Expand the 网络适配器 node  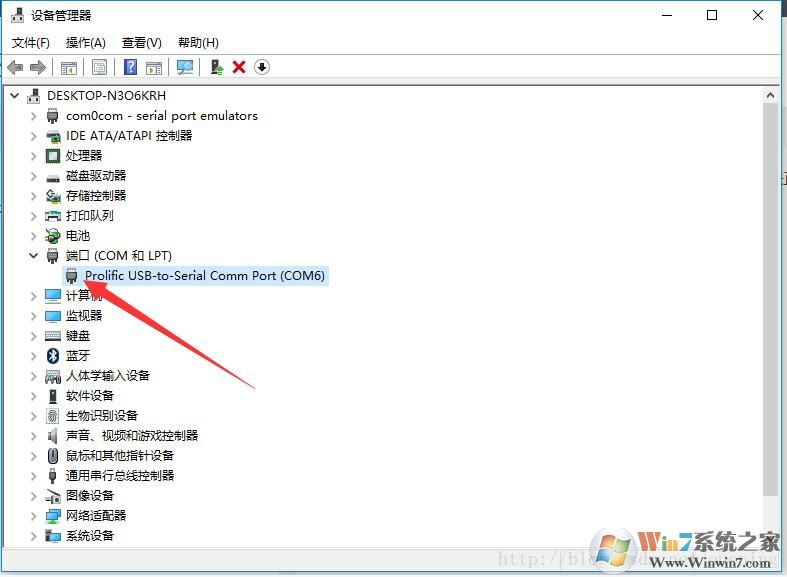(34, 516)
